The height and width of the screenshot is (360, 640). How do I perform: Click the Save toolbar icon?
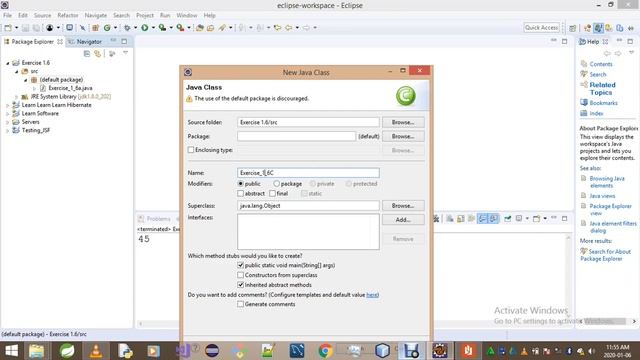pos(25,28)
